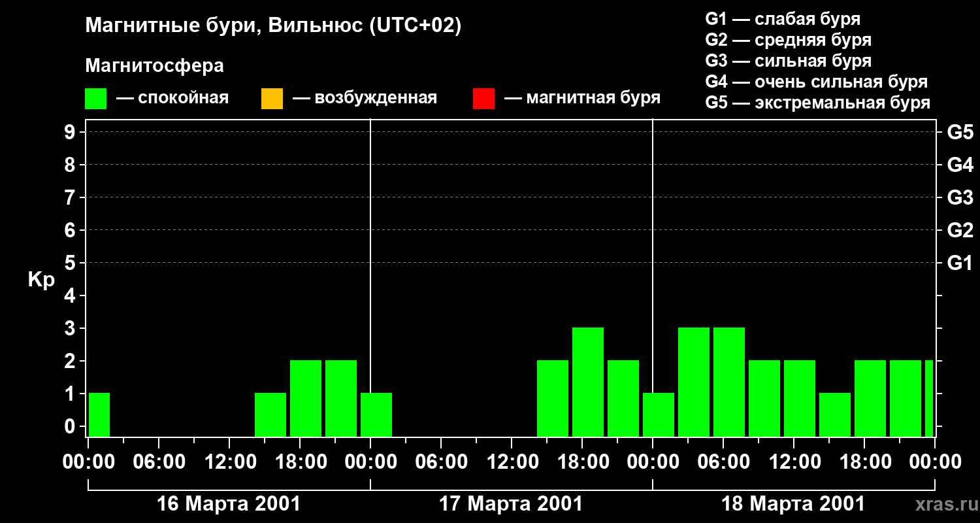
Task: Click the red 'магнитная буря' legend swatch
Action: (483, 99)
